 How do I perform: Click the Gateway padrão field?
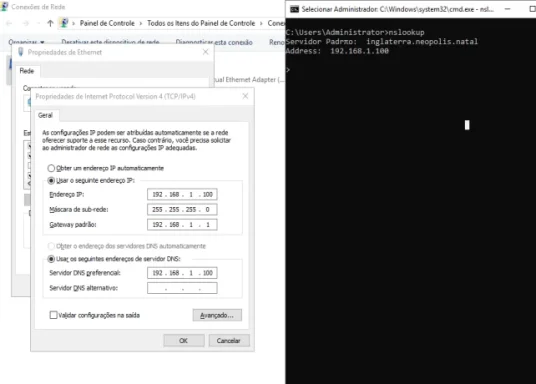pos(182,225)
